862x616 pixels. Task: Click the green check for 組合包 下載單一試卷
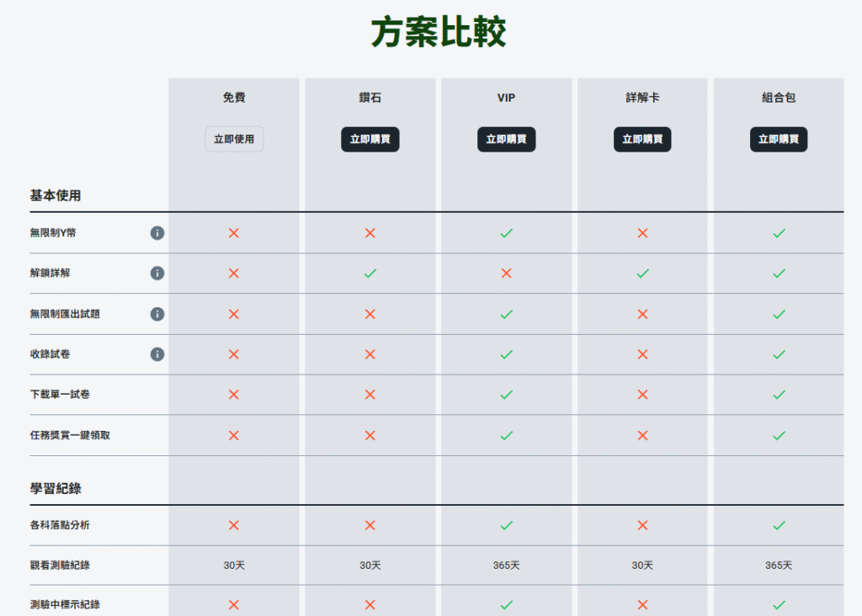pos(779,395)
